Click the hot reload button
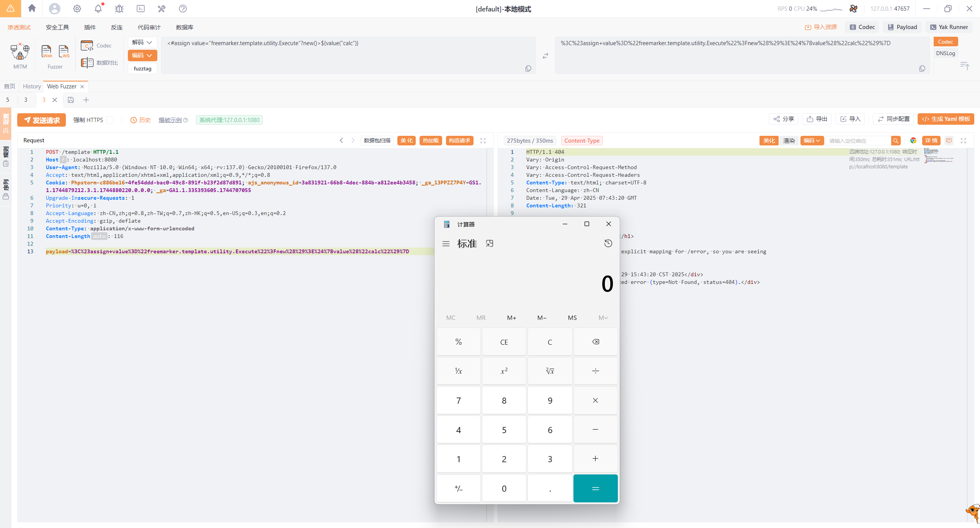 pos(431,140)
